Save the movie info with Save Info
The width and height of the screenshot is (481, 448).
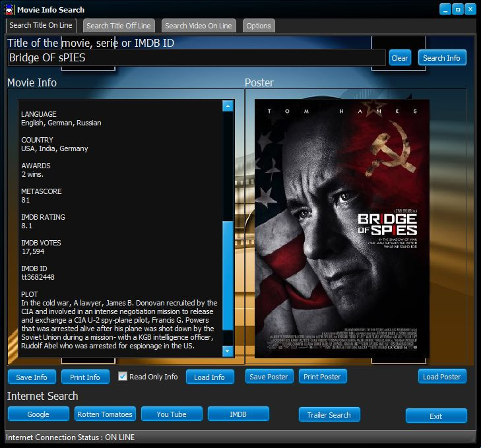click(x=32, y=377)
